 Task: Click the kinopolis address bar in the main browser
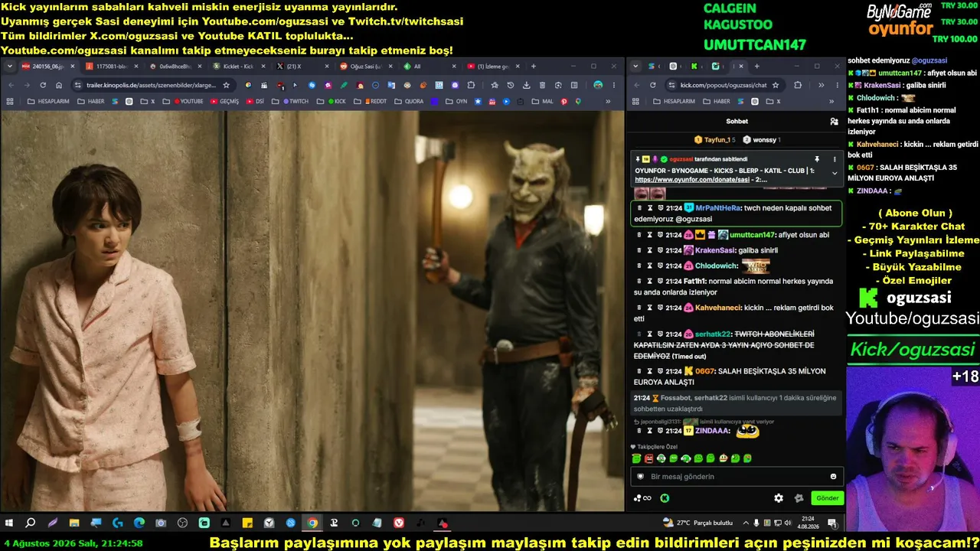coord(152,85)
